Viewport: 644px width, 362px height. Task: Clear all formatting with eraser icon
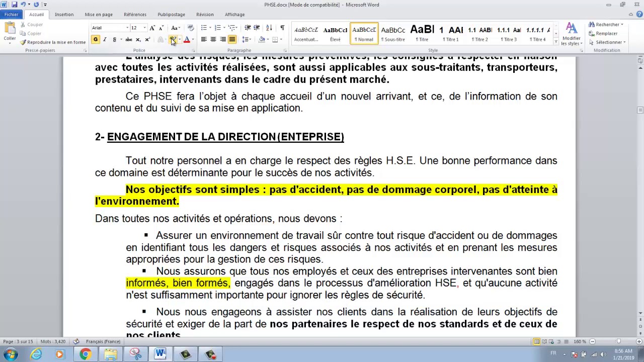pyautogui.click(x=190, y=28)
